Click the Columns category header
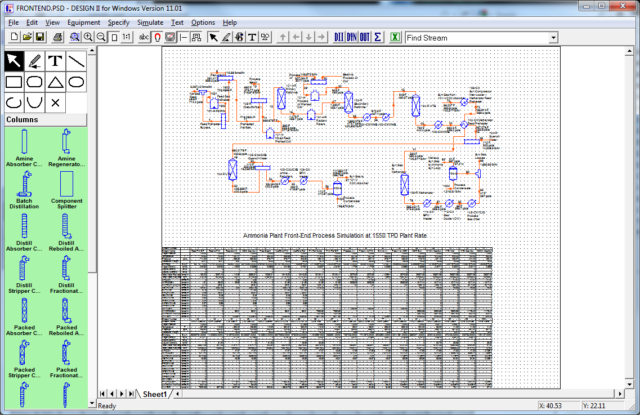Viewport: 640px width, 415px height. pos(45,120)
